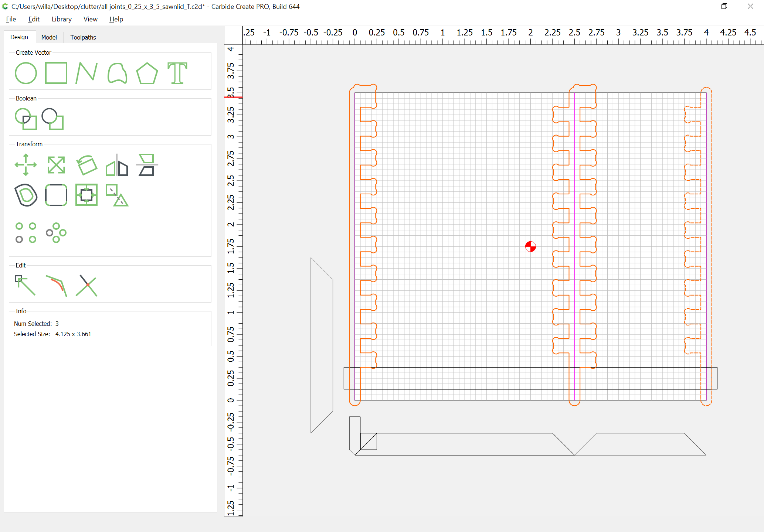Open the Inside/Outside offset tool
The image size is (764, 532).
(x=86, y=195)
